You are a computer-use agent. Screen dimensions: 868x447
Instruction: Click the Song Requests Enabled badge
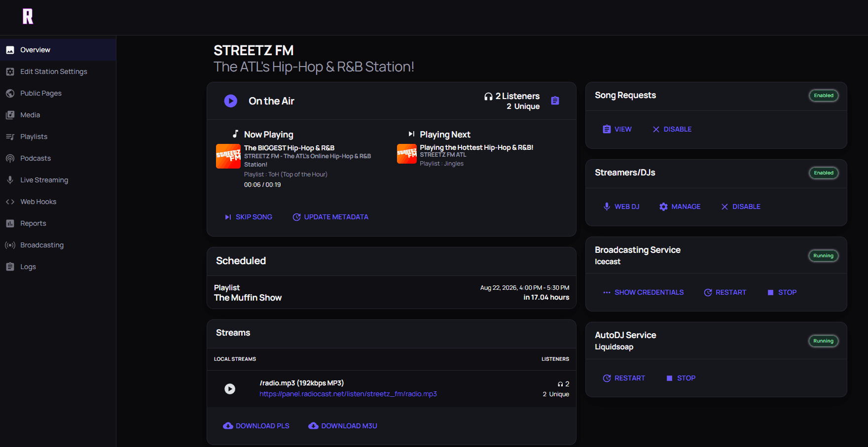[824, 96]
